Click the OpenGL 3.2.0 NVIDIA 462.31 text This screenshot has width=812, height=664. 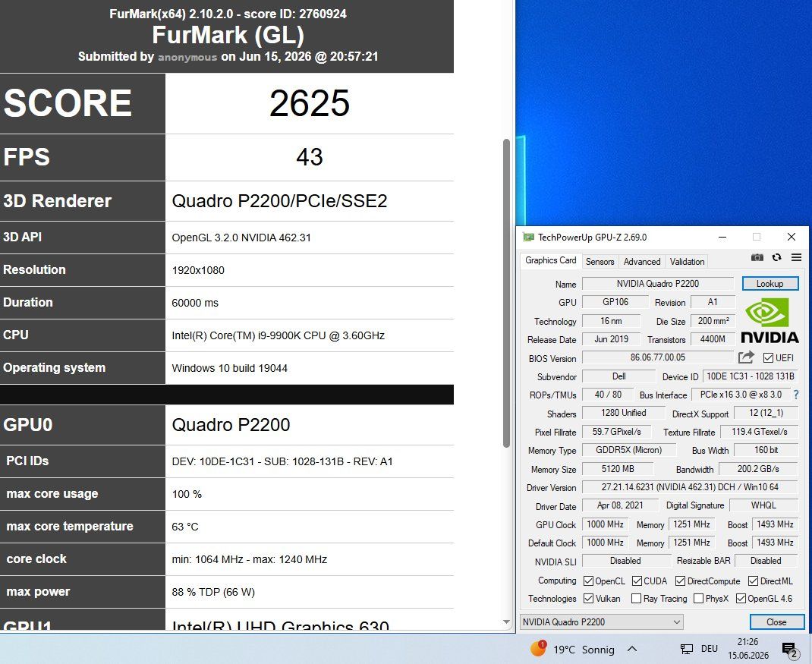(x=241, y=238)
